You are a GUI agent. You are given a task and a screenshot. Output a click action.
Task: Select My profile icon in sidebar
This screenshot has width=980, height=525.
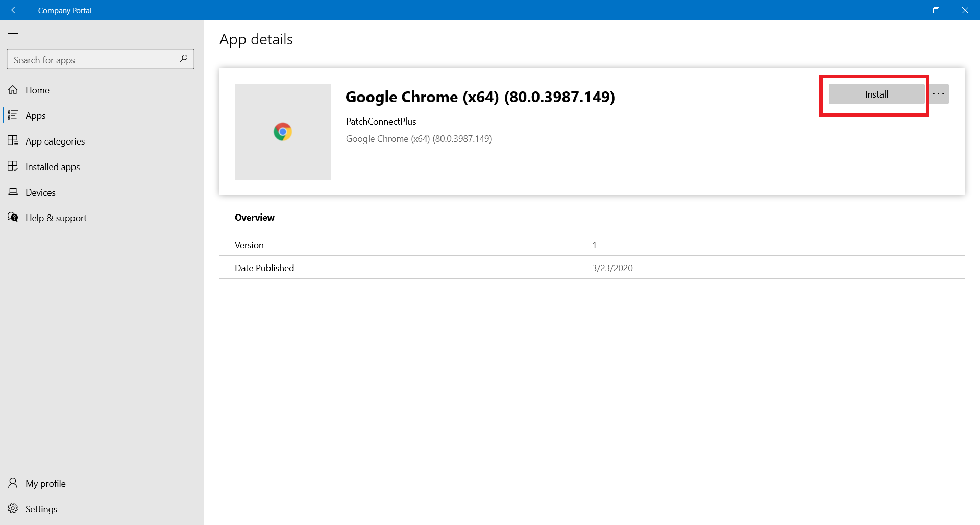(x=13, y=483)
